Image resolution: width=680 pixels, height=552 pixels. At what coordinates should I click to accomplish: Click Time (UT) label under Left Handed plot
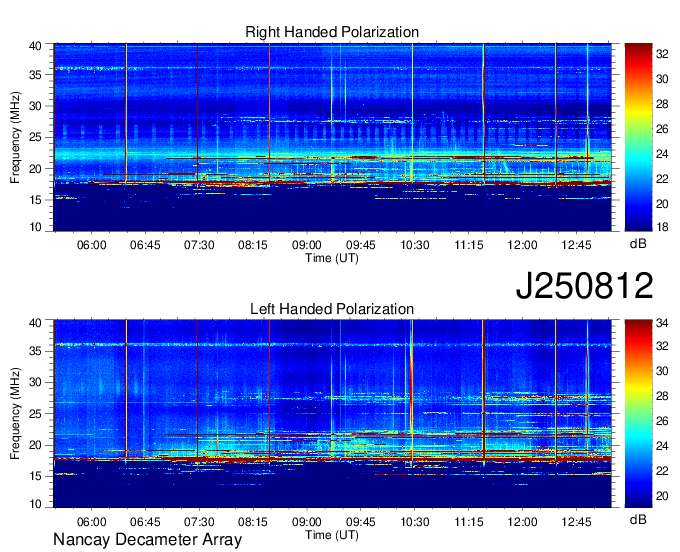[332, 535]
